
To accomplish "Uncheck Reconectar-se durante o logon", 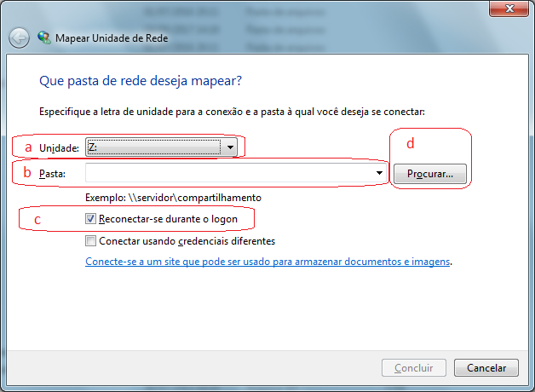I will pos(91,219).
